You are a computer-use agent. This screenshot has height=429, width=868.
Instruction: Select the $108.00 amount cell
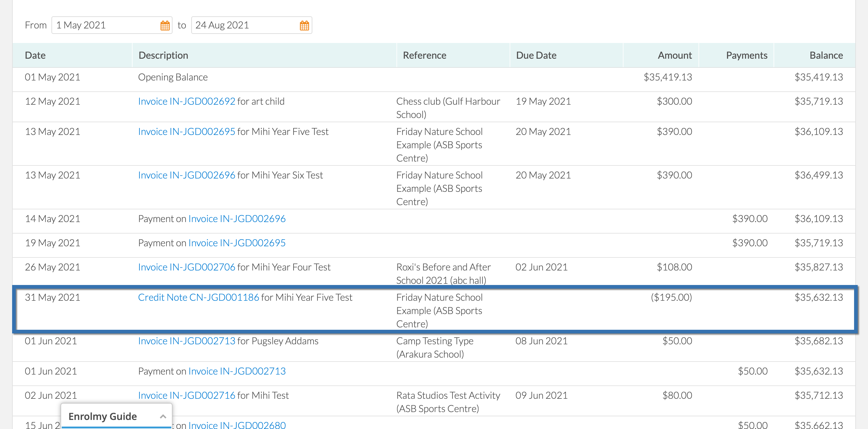(x=674, y=267)
